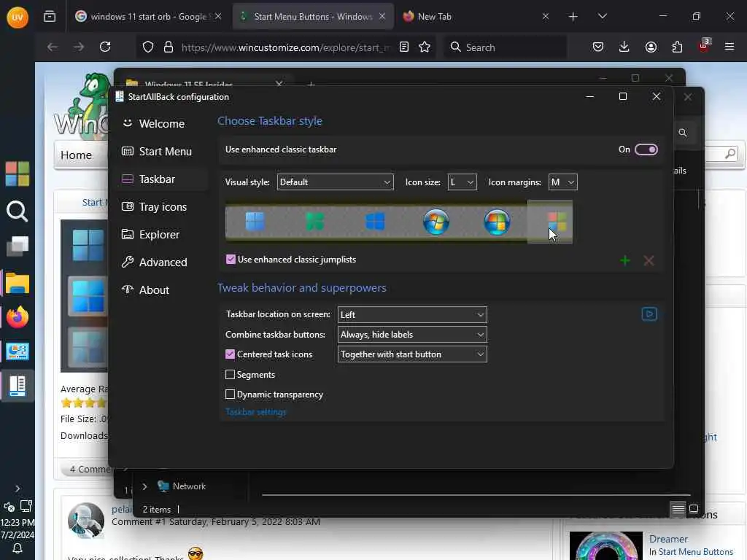Expand Network tree item in Explorer window

pos(145,486)
